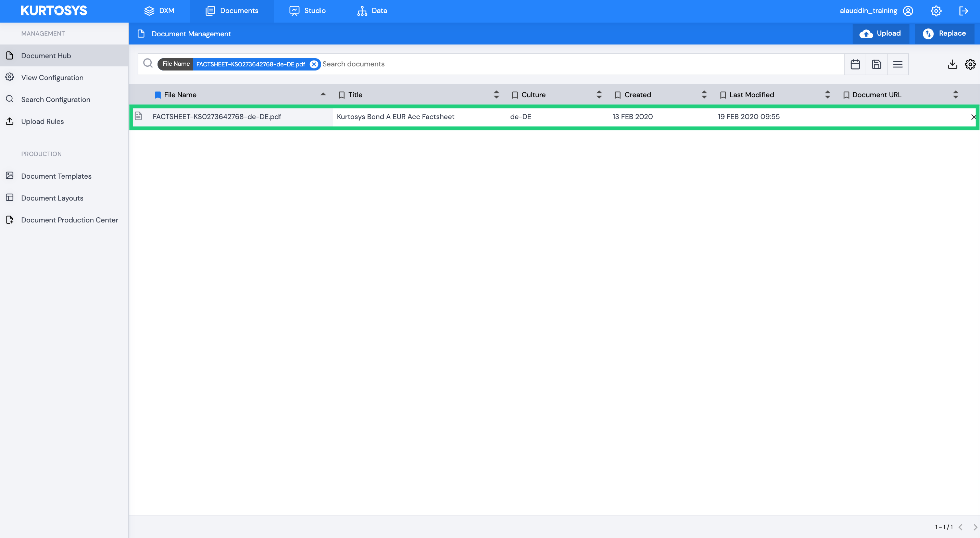Toggle the Last Modified column bookmark
This screenshot has height=538, width=980.
pyautogui.click(x=723, y=95)
